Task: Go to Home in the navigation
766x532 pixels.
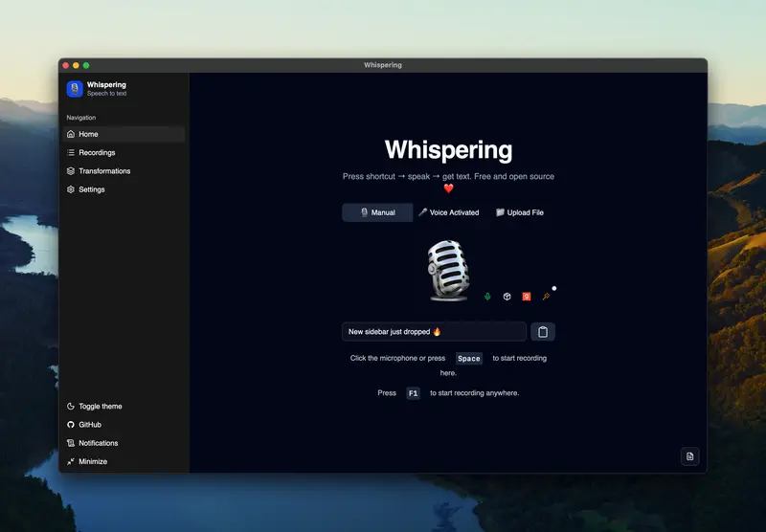Action: (88, 135)
